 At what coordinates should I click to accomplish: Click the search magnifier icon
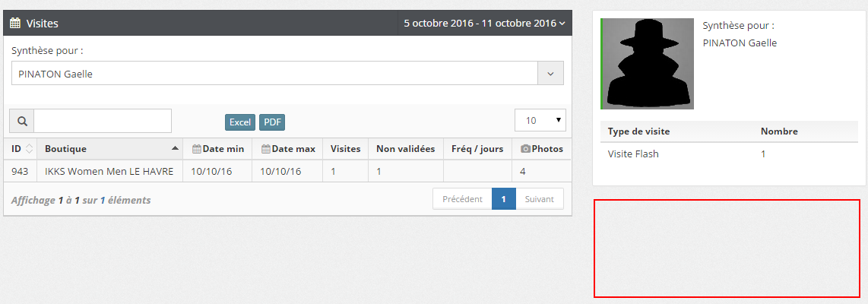(x=22, y=121)
